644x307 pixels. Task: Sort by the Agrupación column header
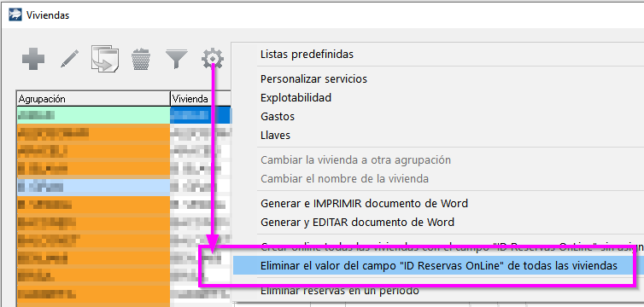93,99
